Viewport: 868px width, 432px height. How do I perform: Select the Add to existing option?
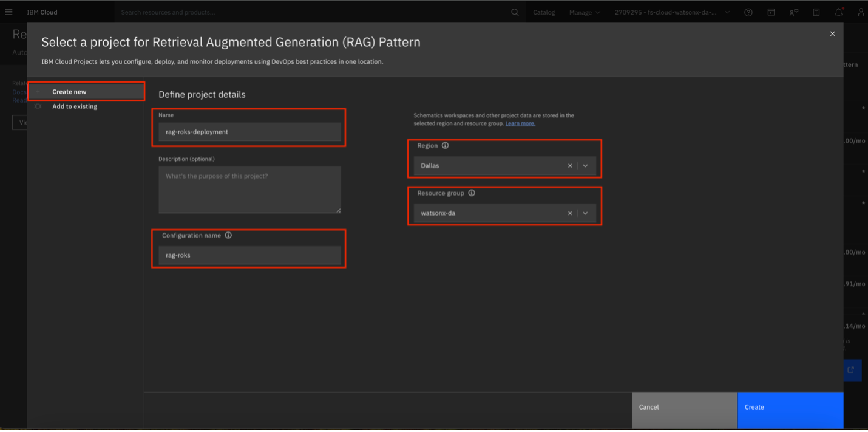[75, 106]
